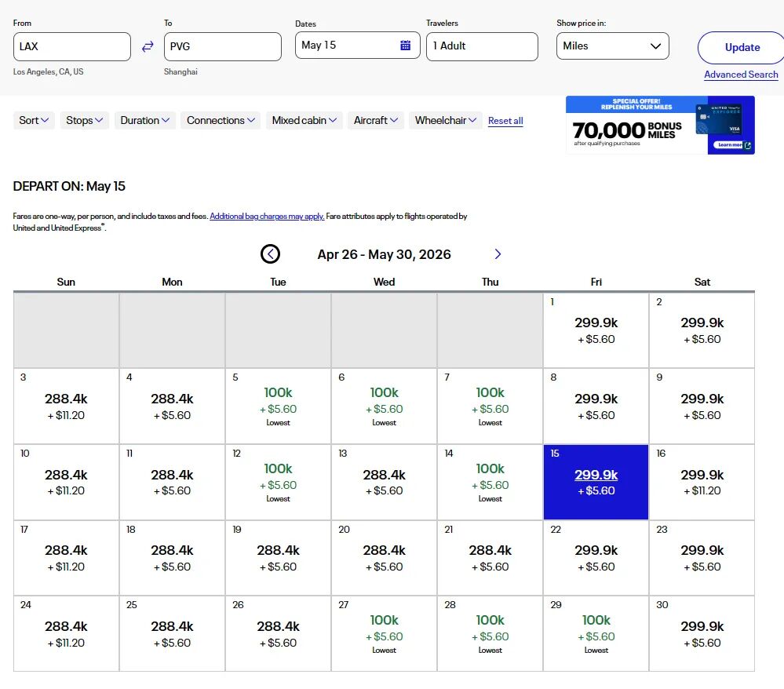
Task: Select May 5 fare for 100k miles
Action: click(x=278, y=405)
